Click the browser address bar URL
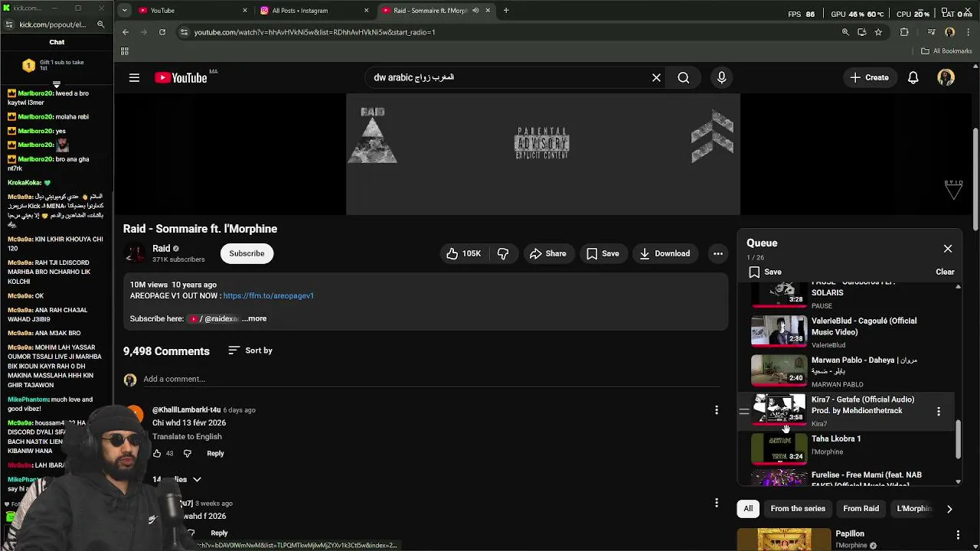The image size is (980, 551). pos(315,32)
